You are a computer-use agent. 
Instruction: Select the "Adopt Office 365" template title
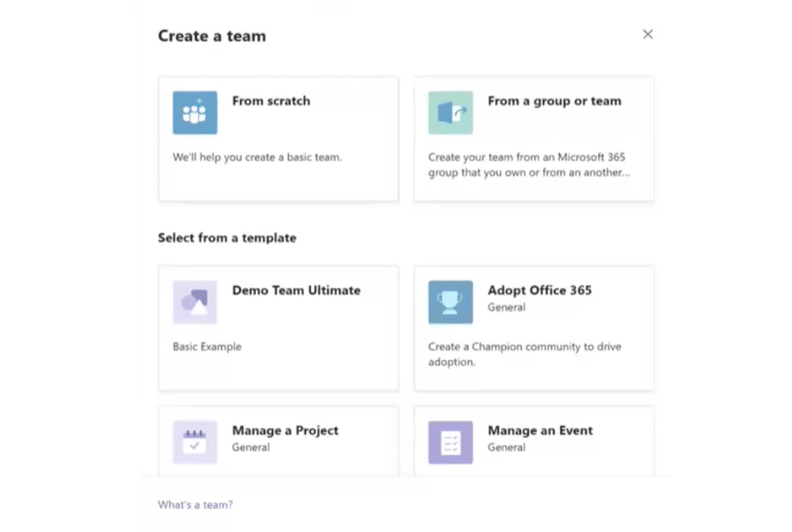[x=539, y=291]
